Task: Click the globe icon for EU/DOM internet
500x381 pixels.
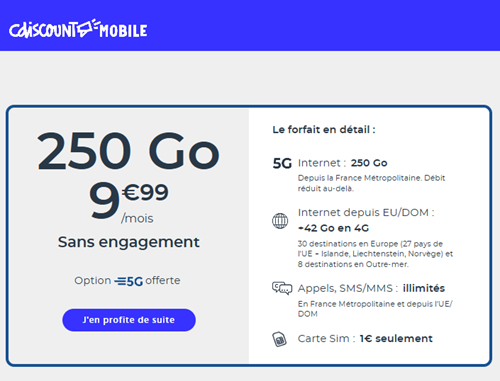Action: pos(280,221)
